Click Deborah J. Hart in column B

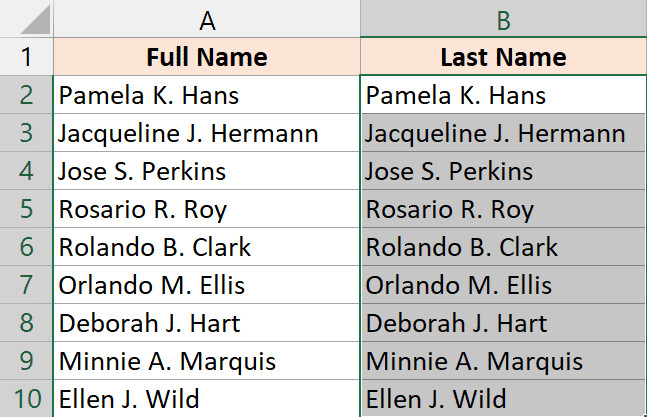point(503,323)
